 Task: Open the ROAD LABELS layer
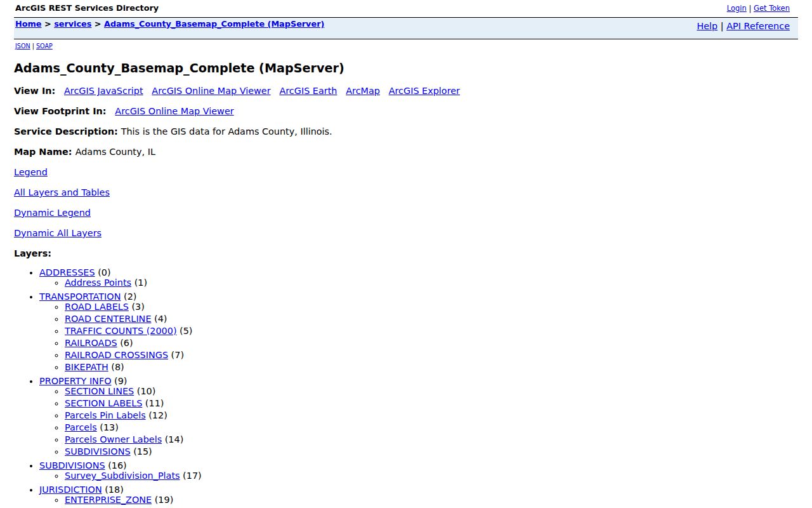96,307
